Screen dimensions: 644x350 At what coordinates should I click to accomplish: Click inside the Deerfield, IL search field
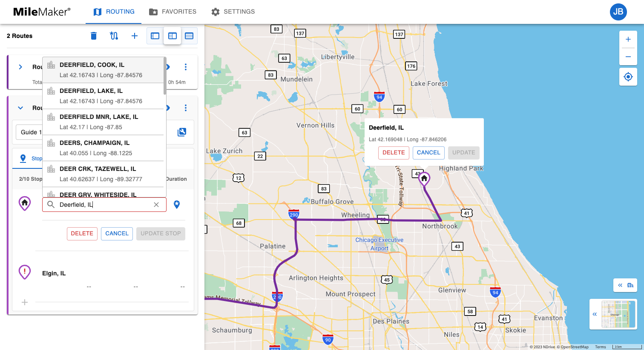point(104,205)
